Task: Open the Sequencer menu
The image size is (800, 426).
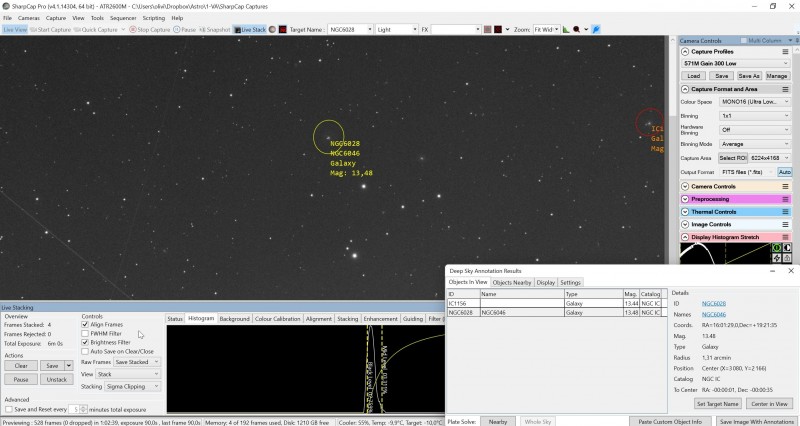Action: 123,18
